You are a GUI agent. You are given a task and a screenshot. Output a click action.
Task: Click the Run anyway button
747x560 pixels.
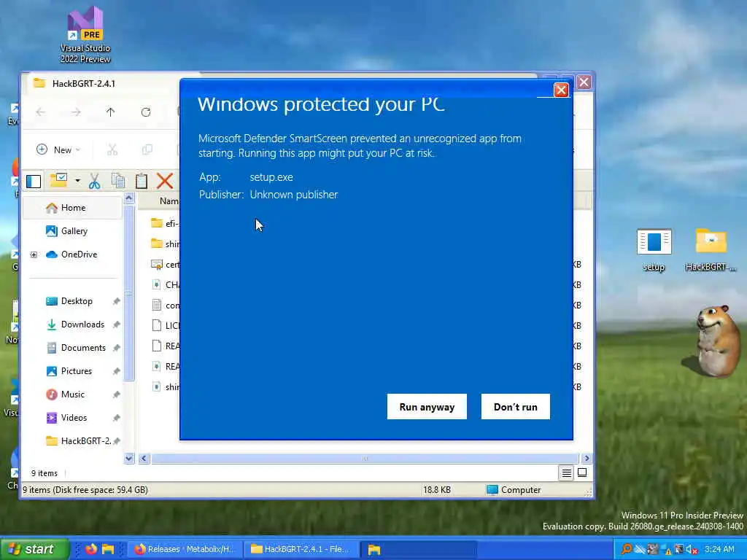(427, 407)
